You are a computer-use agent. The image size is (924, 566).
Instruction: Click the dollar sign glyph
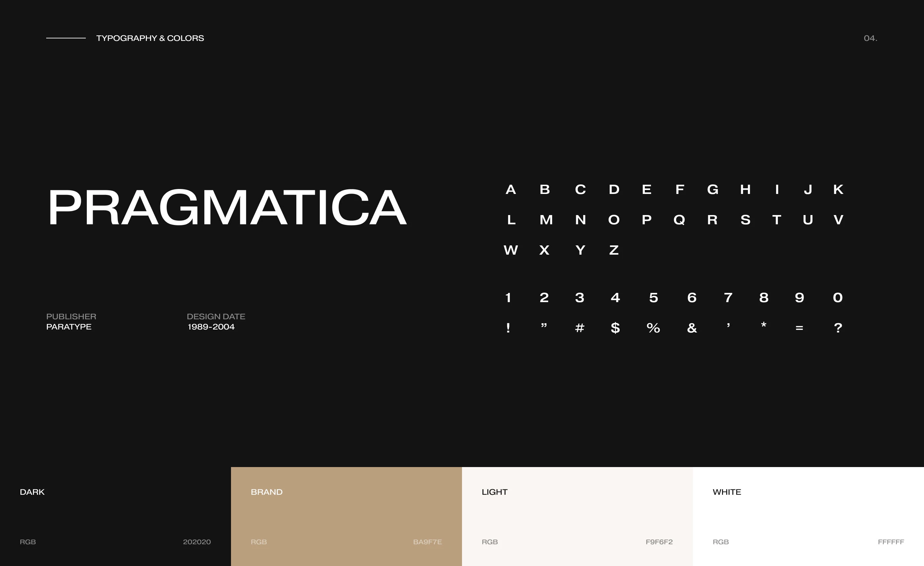pos(615,328)
